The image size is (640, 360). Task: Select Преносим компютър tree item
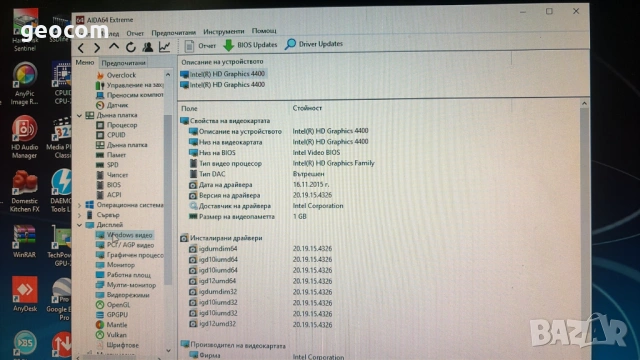129,95
